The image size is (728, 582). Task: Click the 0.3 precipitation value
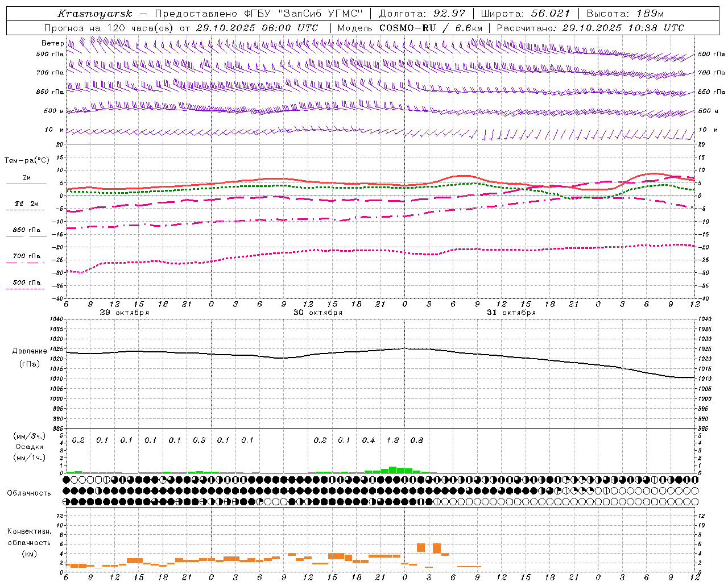pyautogui.click(x=199, y=440)
